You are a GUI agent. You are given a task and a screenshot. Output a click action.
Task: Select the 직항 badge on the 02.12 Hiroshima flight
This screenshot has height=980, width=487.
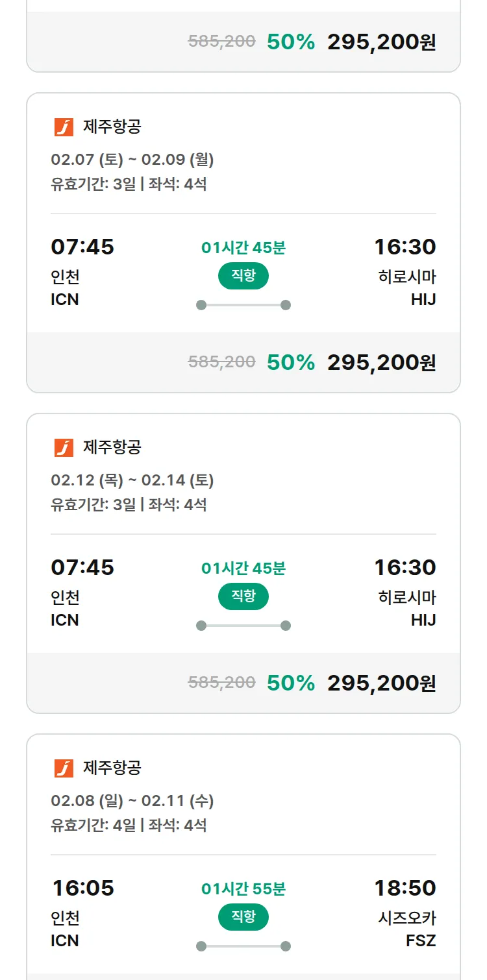(243, 596)
